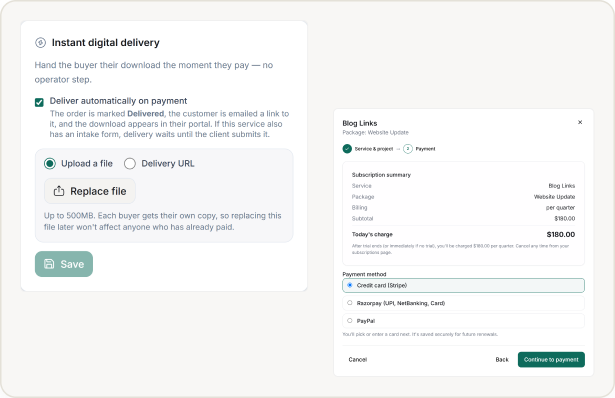Click the completed Service & project step checkmark

[x=347, y=149]
